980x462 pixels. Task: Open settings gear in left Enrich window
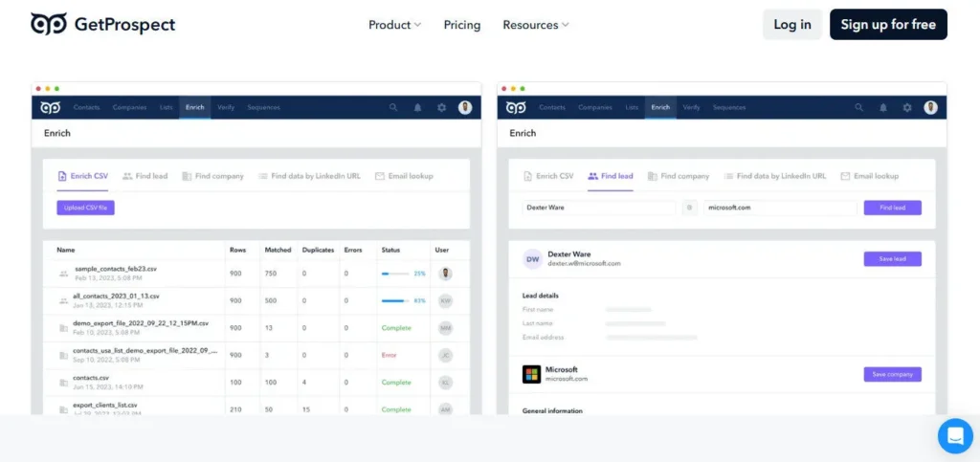click(x=441, y=107)
